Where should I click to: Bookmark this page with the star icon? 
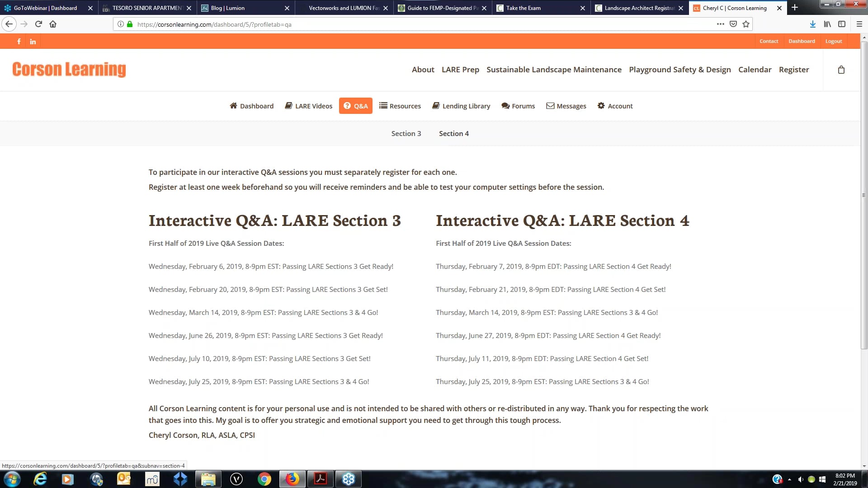click(x=745, y=24)
